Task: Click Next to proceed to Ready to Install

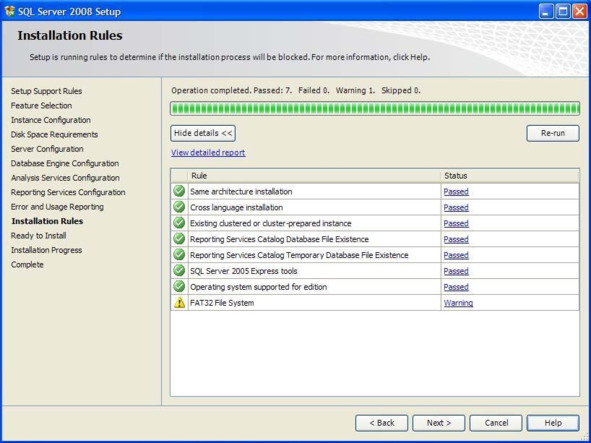Action: 439,423
